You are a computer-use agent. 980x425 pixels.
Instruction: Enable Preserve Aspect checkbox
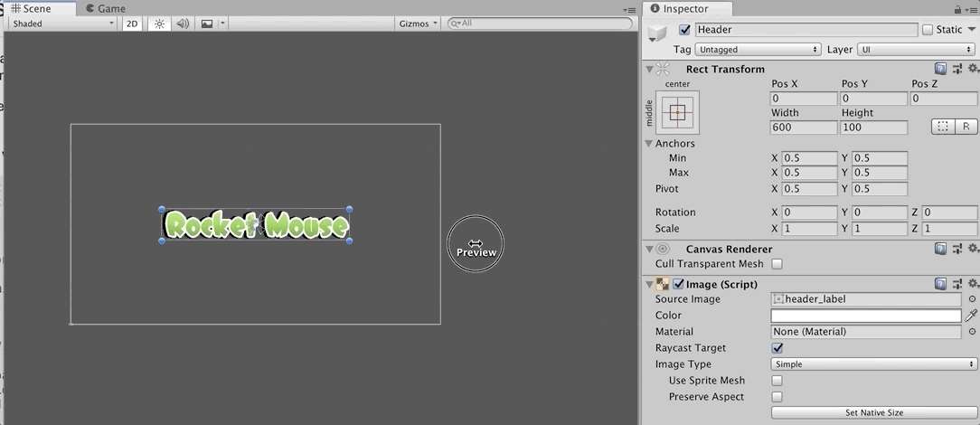click(777, 397)
